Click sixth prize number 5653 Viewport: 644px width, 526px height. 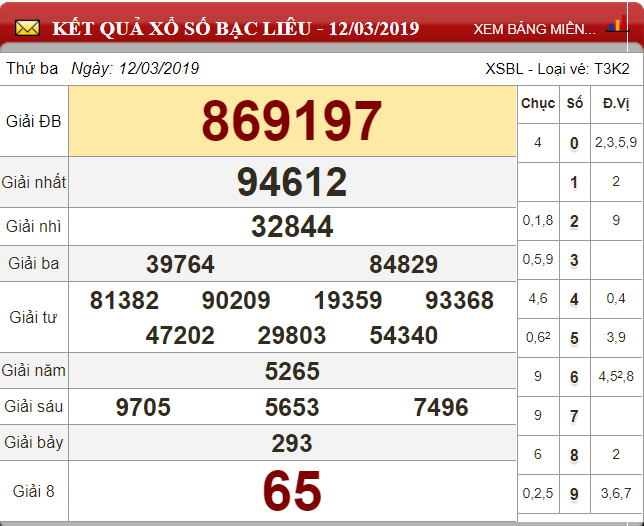click(292, 407)
